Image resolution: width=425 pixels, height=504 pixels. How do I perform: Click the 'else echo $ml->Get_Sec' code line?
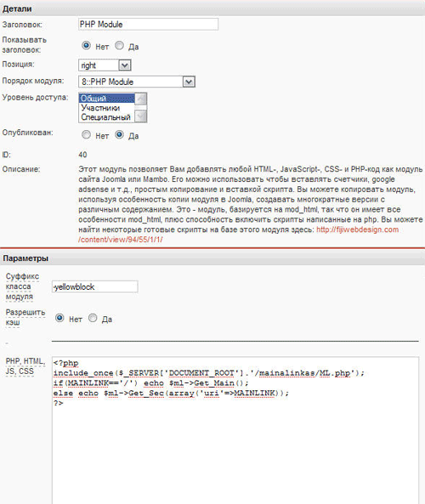tap(171, 394)
